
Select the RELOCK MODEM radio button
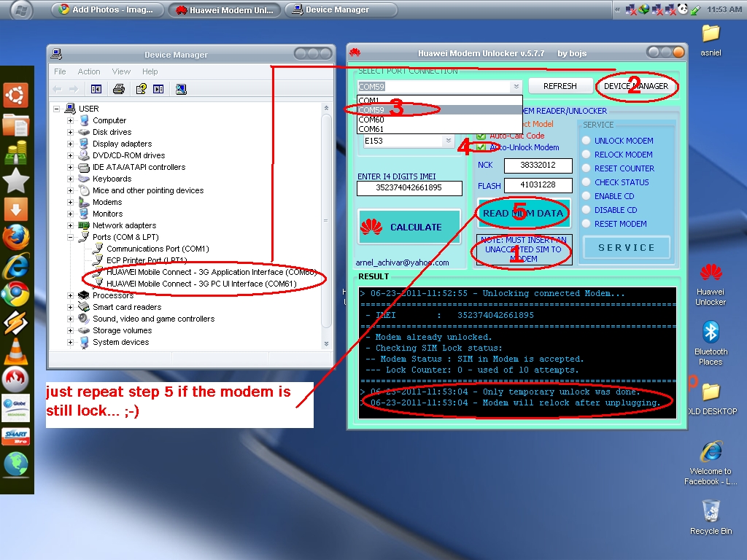586,154
